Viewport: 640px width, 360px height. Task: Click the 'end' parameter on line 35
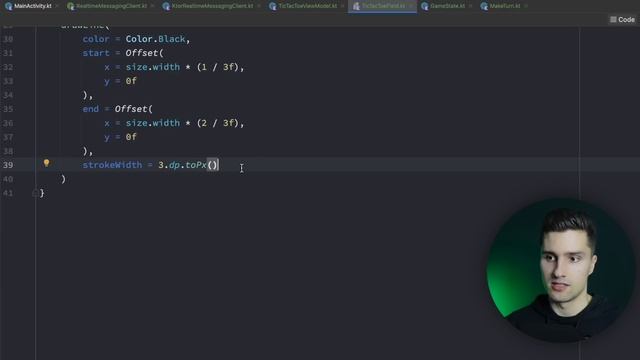91,109
